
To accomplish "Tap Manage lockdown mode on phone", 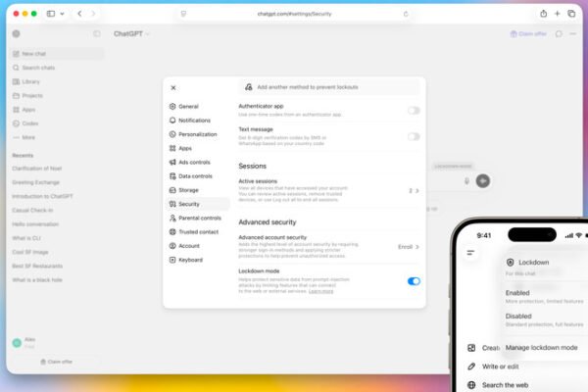I will [542, 348].
